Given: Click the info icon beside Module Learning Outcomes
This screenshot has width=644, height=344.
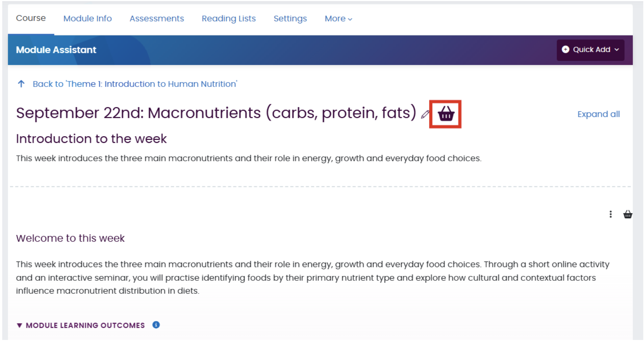Looking at the screenshot, I should [x=156, y=325].
